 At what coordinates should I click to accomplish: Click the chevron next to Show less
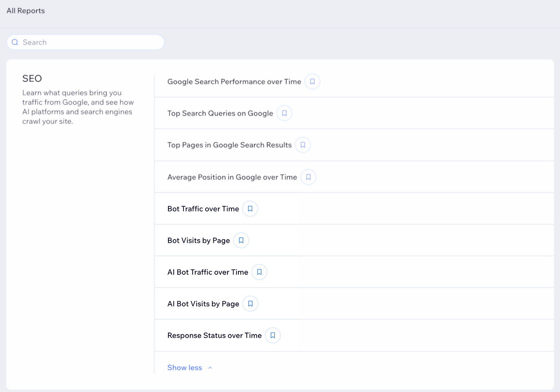pos(210,368)
